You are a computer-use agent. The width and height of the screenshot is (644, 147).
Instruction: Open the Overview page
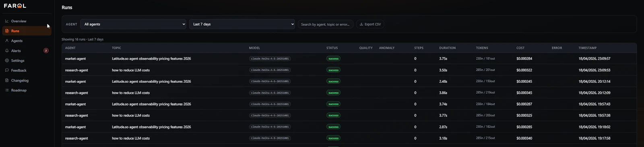pos(27,21)
